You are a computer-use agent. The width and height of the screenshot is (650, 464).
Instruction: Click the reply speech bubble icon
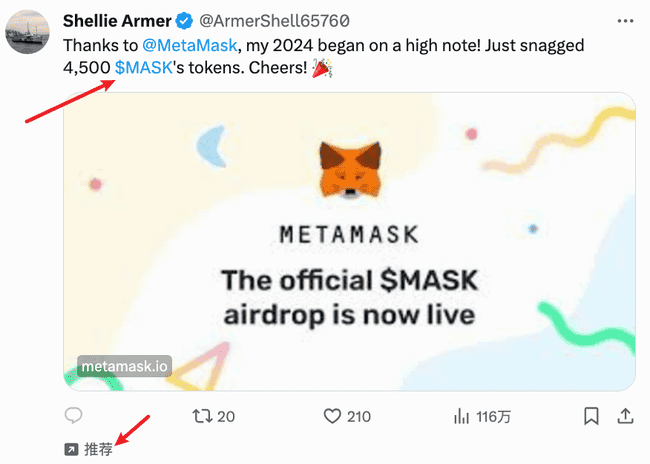click(73, 415)
